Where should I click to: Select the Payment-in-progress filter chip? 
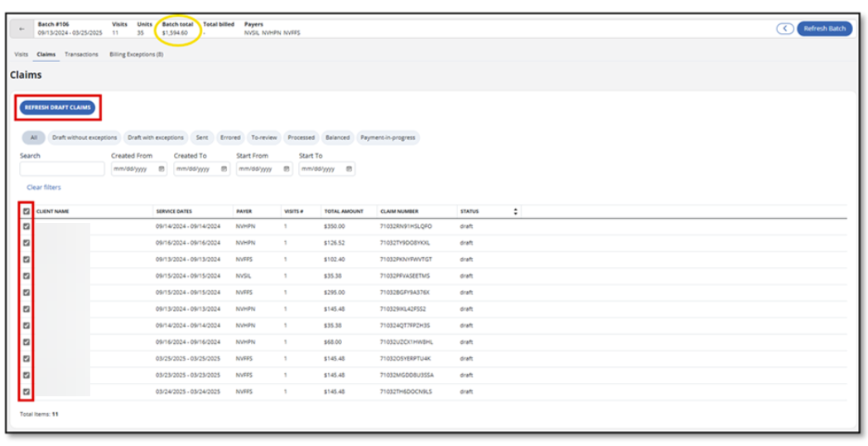pyautogui.click(x=388, y=138)
